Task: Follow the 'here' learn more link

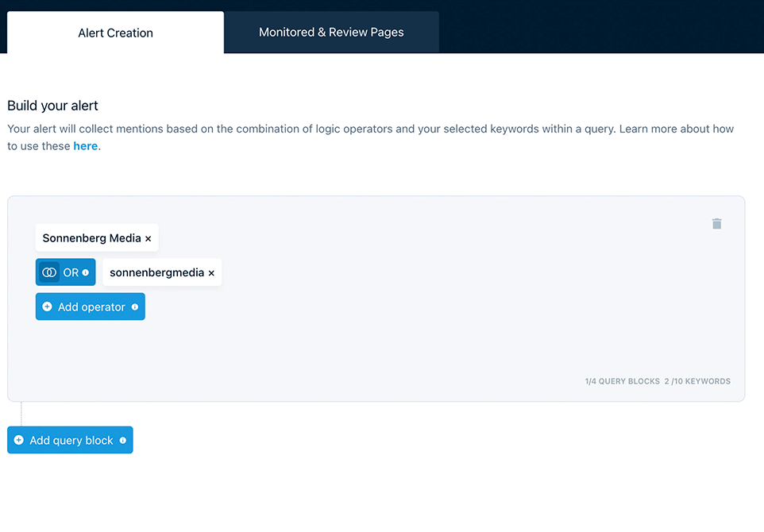Action: click(x=85, y=146)
